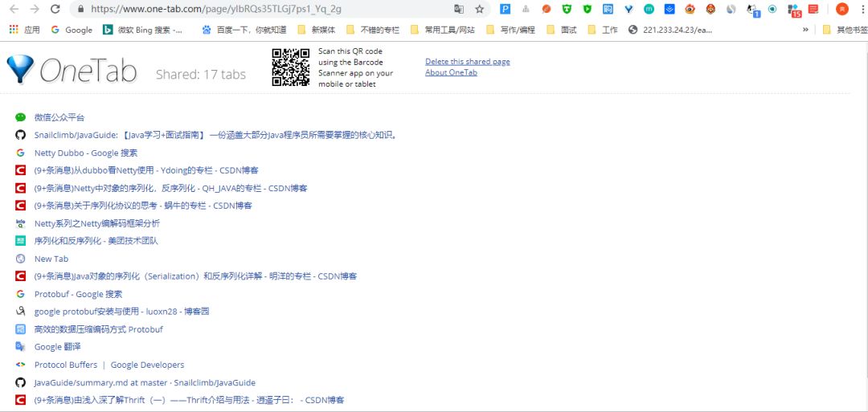Click the About OneTab link
The image size is (868, 412).
pos(451,72)
